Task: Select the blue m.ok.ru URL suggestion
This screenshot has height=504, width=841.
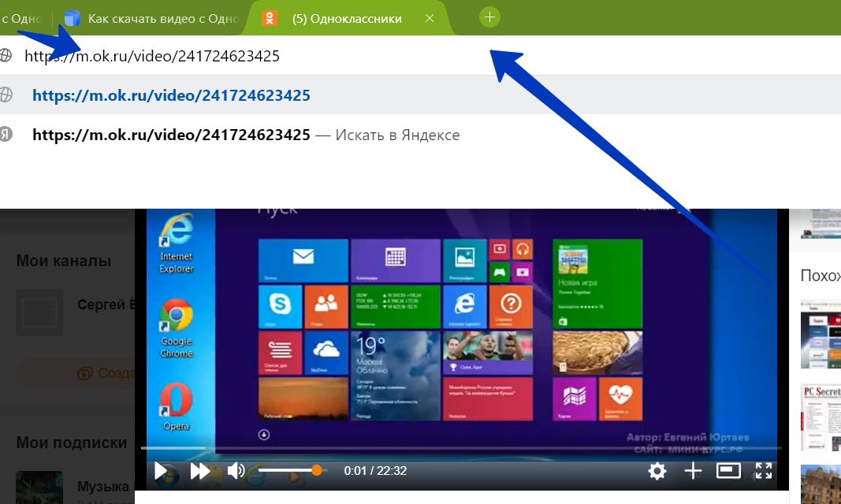Action: (421, 94)
